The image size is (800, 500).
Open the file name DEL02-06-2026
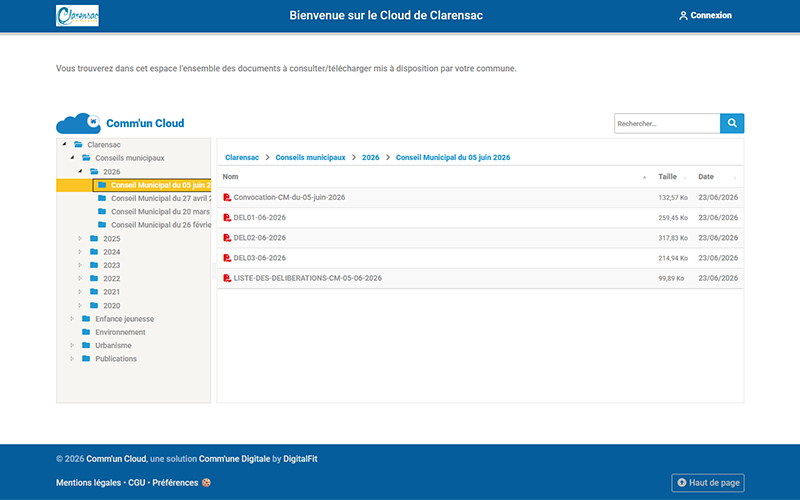(x=259, y=238)
